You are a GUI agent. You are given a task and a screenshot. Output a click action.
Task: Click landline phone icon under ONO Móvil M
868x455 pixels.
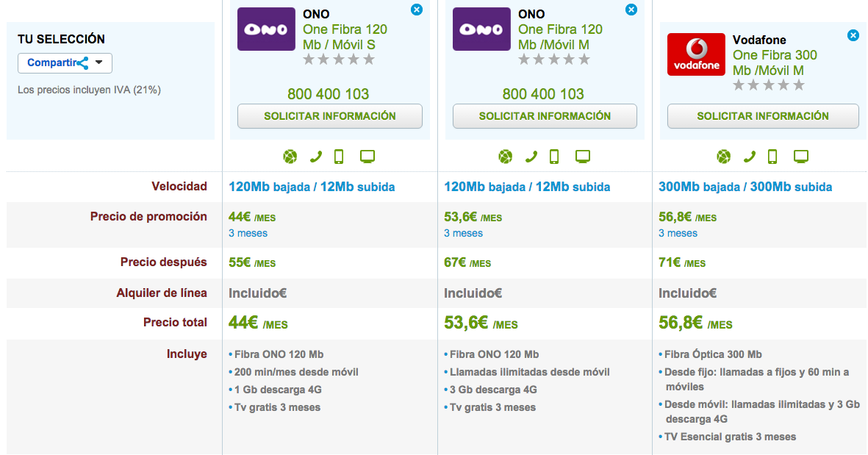tap(531, 157)
